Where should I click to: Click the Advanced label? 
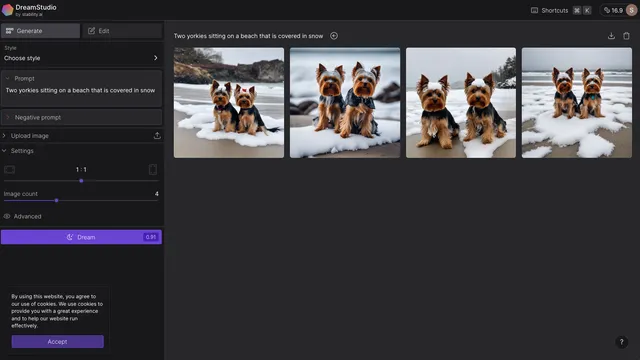tap(27, 216)
